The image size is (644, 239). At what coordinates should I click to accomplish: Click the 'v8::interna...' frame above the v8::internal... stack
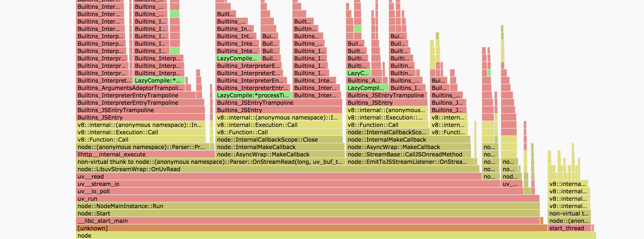tap(568, 184)
